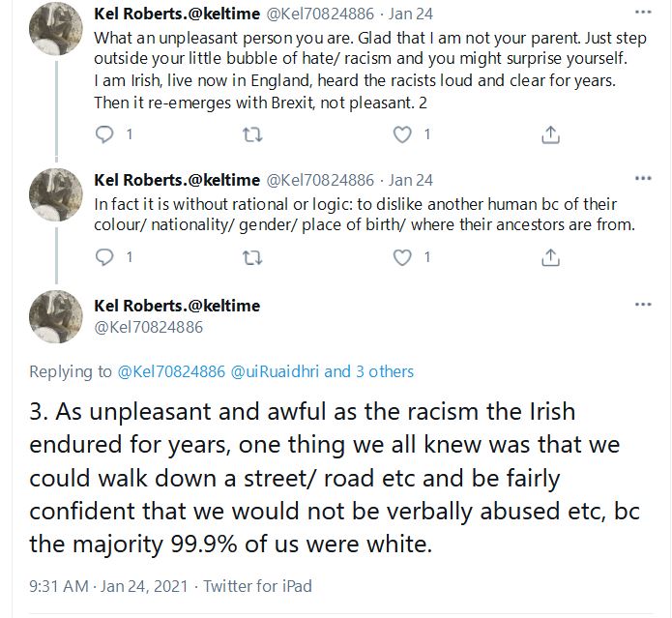
Task: Share the first tweet via upload icon
Action: 551,134
